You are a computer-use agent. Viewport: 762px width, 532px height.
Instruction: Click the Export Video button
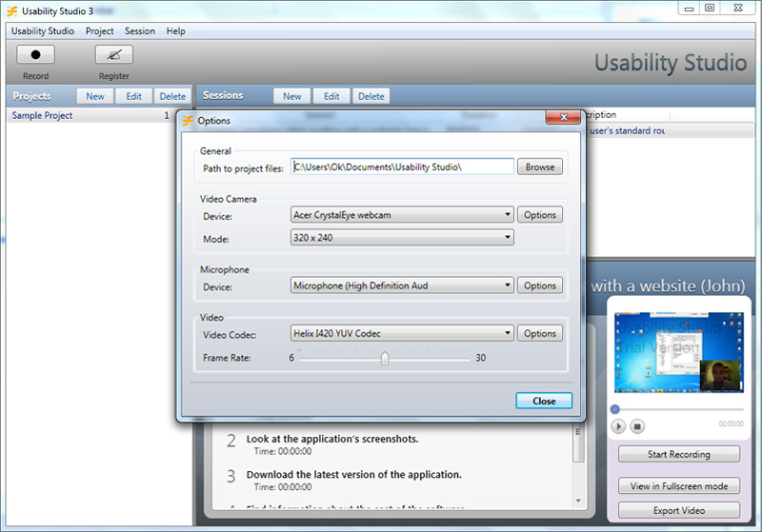pos(679,511)
